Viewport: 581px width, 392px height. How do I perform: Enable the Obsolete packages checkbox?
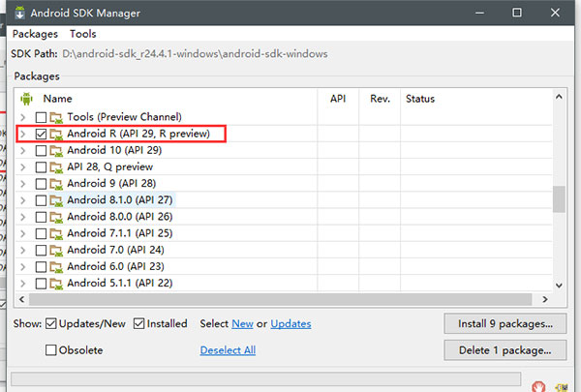pos(52,350)
